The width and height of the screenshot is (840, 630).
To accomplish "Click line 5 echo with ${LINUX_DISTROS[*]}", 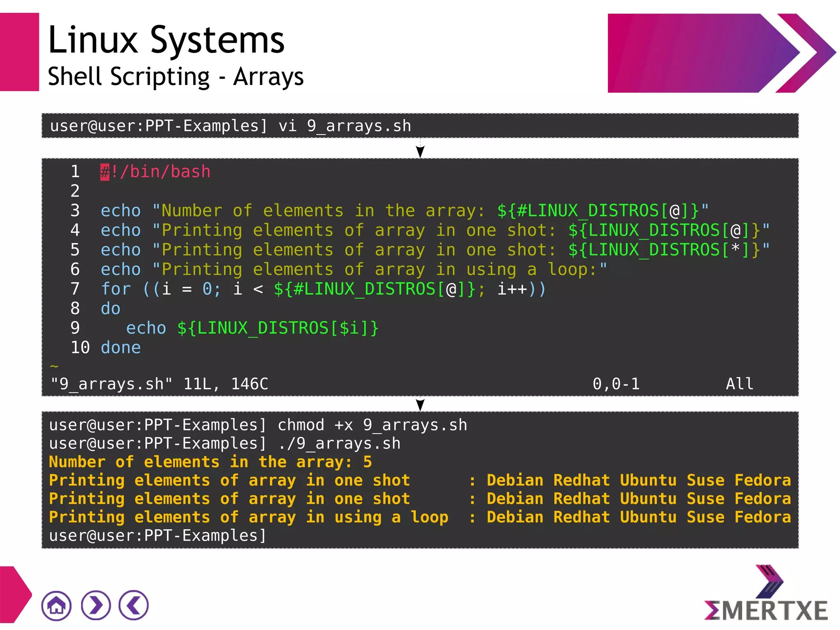I will point(435,250).
